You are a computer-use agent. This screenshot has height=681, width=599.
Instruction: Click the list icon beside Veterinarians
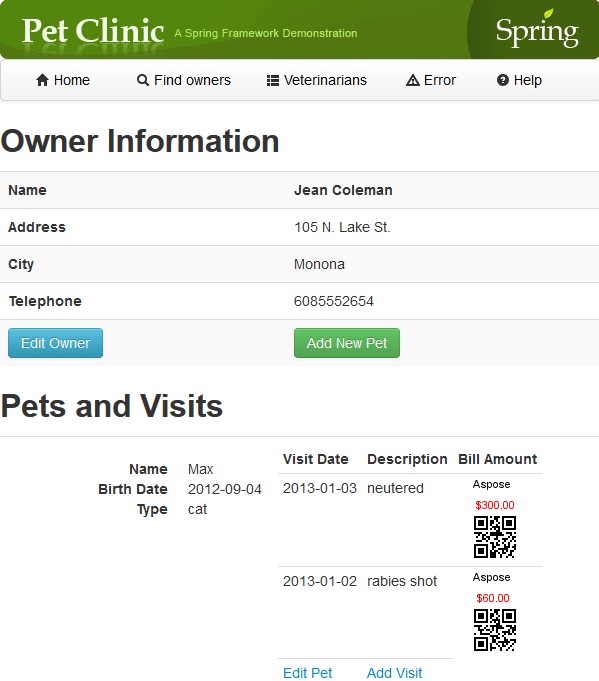point(273,80)
